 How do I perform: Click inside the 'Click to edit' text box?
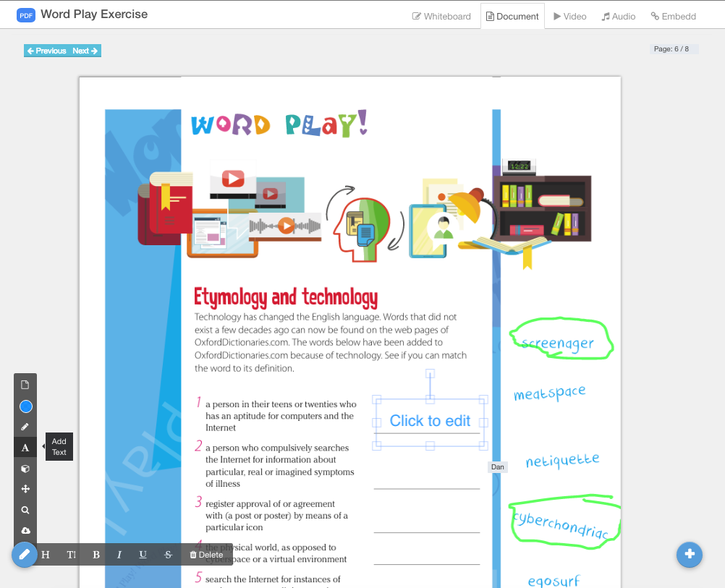[430, 421]
